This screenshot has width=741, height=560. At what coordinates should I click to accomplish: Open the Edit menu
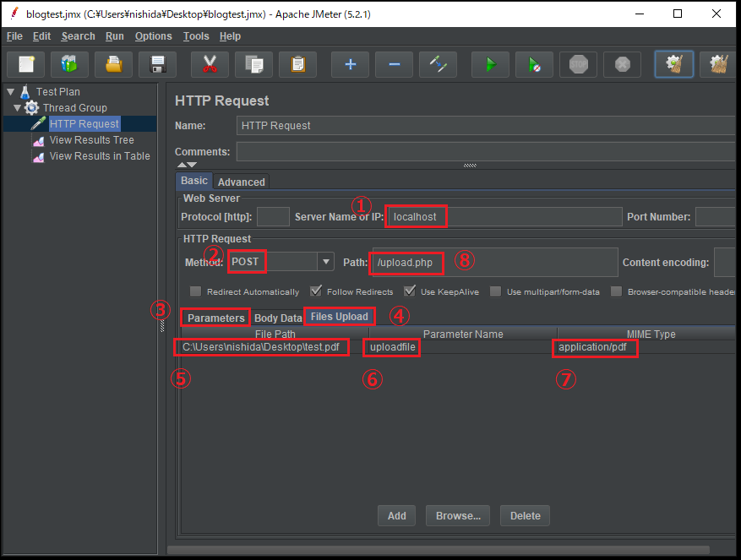pyautogui.click(x=41, y=36)
